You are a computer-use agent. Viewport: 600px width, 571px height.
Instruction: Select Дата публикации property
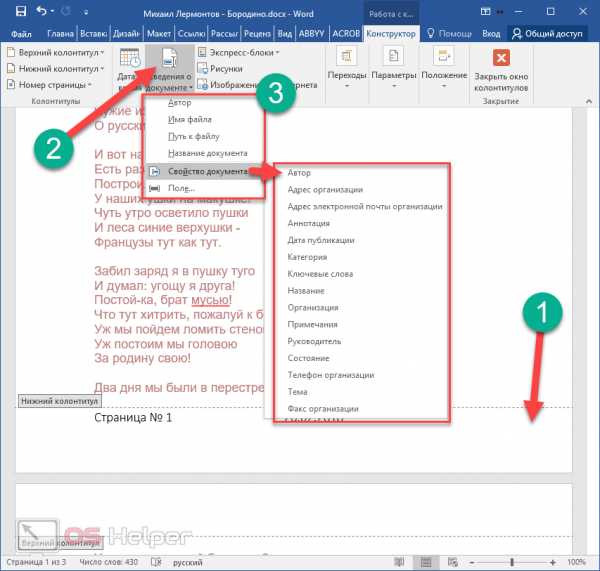pyautogui.click(x=321, y=240)
